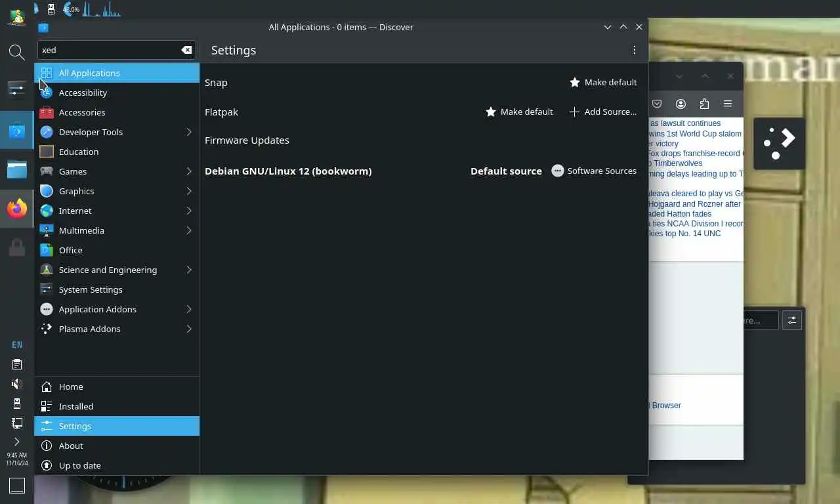
Task: Click filter sliders button in background window
Action: 792,320
